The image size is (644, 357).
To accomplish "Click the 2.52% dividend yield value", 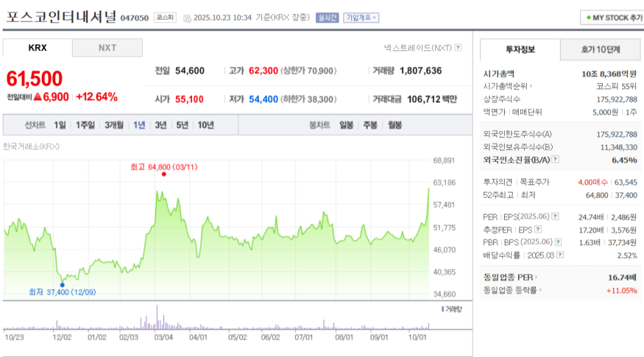I will pos(627,256).
